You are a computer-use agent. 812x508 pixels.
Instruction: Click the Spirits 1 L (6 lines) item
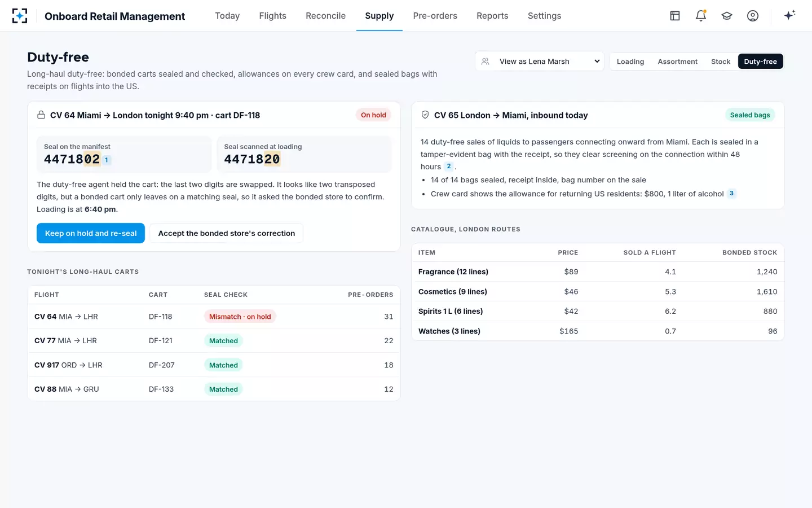point(451,311)
